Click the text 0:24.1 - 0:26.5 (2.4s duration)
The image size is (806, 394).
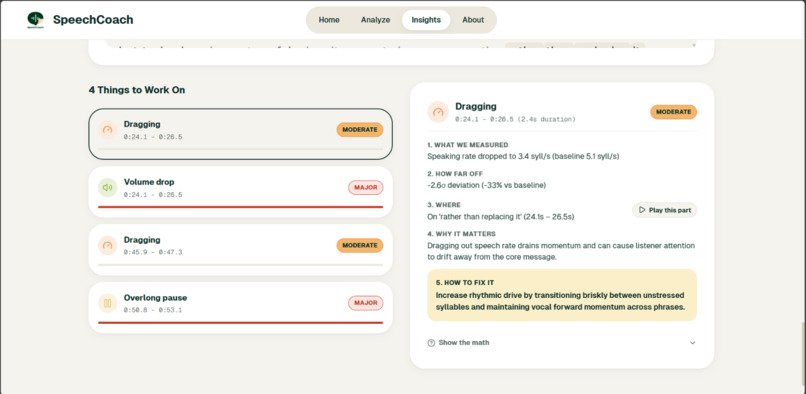pos(515,119)
